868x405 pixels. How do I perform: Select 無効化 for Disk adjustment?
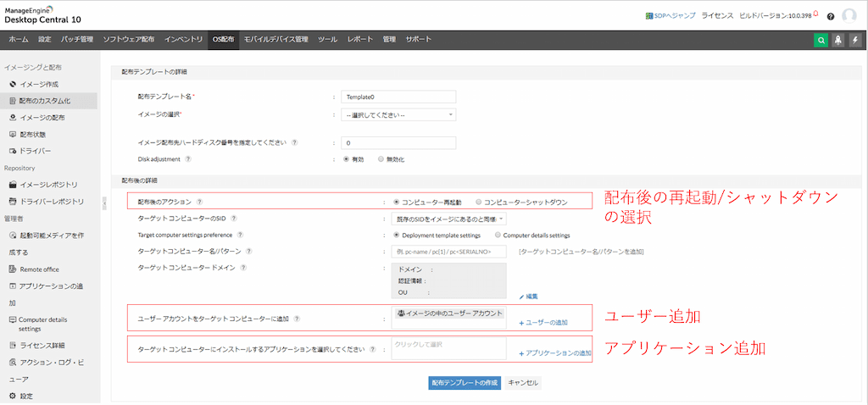point(381,158)
